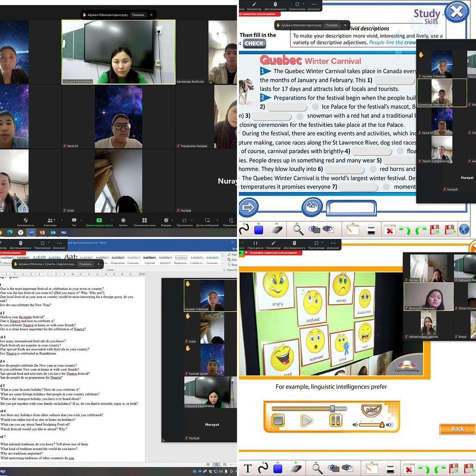Select the eraser in Quebec lesson toolbar
This screenshot has width=476, height=476.
[x=275, y=229]
